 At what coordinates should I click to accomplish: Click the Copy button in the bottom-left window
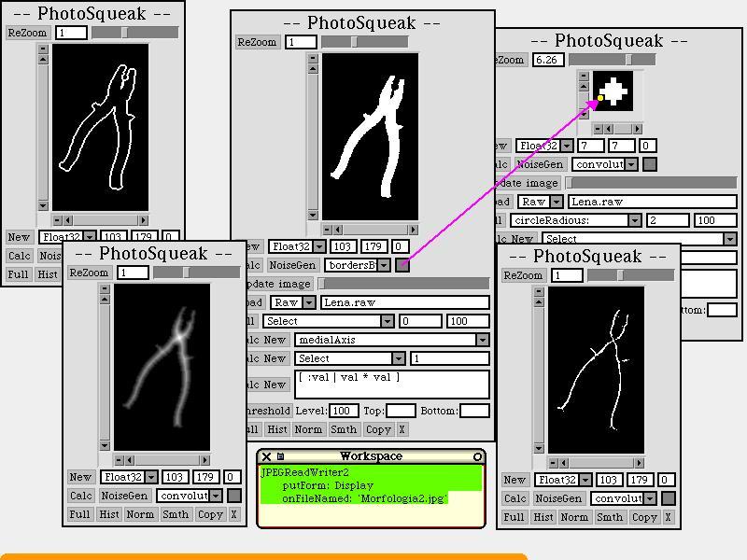(x=210, y=514)
